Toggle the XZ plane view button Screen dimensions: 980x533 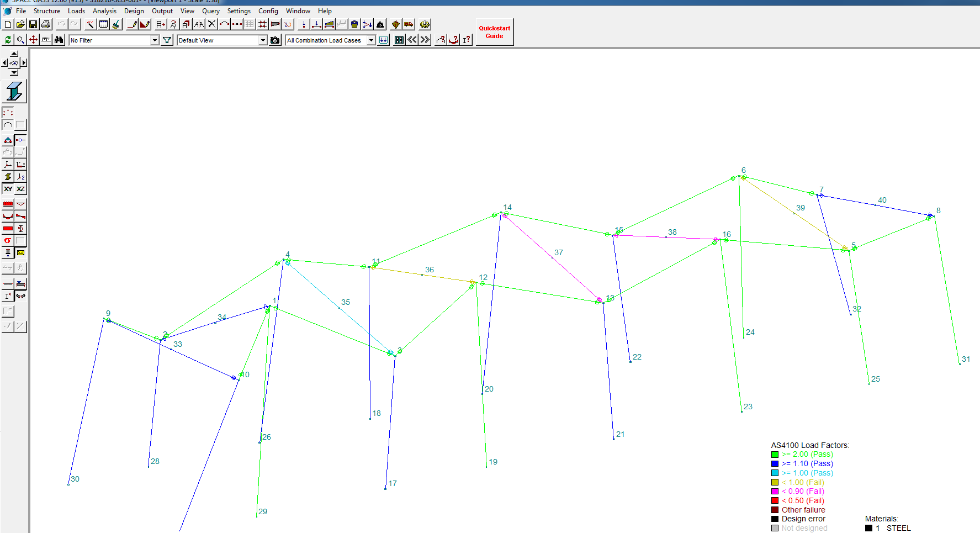coord(20,189)
